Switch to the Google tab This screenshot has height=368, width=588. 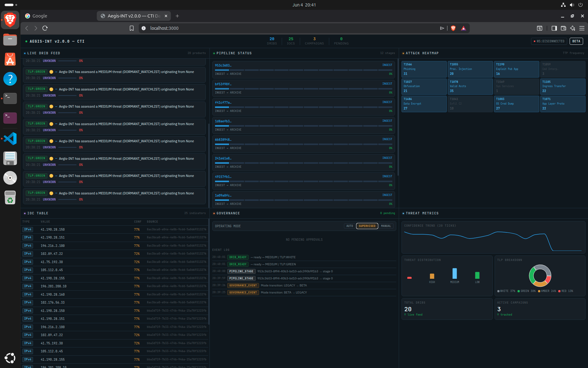tap(59, 16)
